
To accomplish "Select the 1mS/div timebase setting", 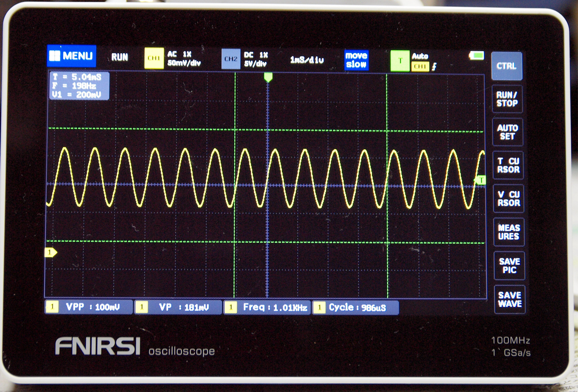I will pos(307,60).
